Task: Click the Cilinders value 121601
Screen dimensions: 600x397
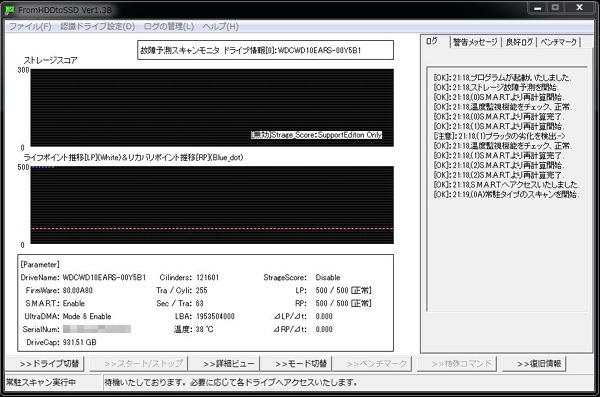Action: tap(207, 278)
